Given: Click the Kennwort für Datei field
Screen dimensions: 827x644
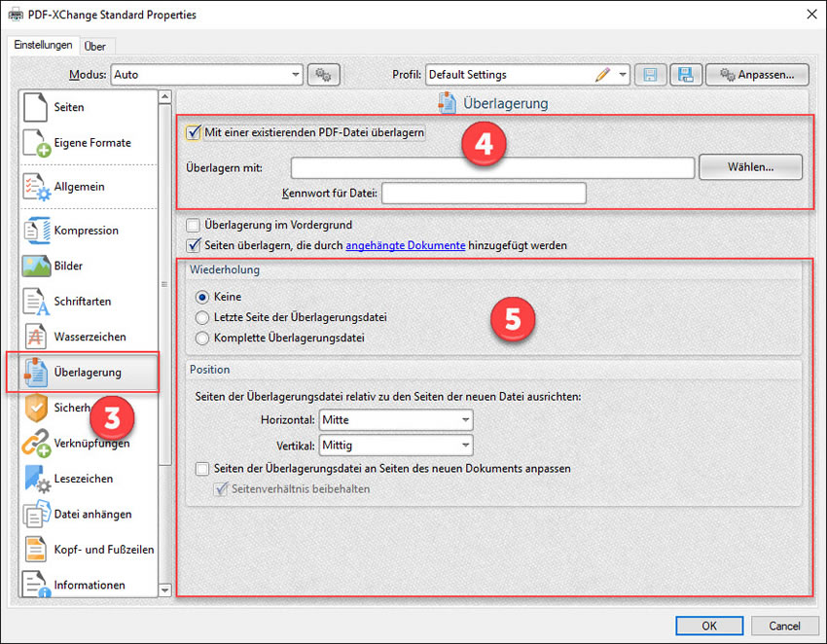Looking at the screenshot, I should pos(484,193).
